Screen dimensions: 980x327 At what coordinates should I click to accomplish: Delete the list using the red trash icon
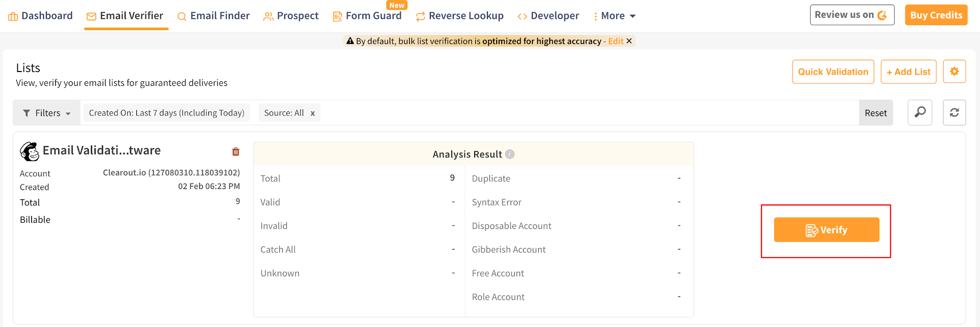(x=236, y=152)
